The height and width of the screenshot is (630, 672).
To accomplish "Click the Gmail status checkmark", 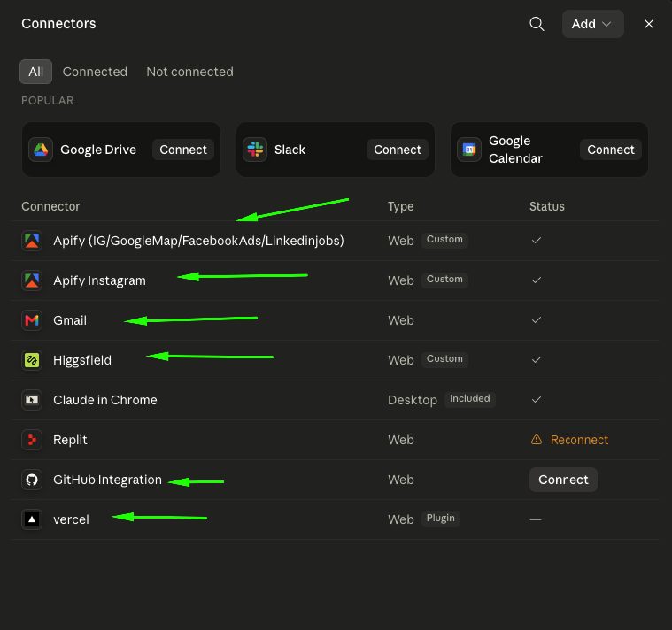I will coord(537,320).
